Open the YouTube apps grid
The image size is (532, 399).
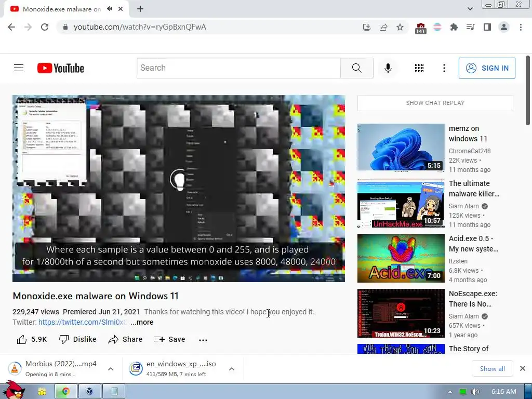419,68
